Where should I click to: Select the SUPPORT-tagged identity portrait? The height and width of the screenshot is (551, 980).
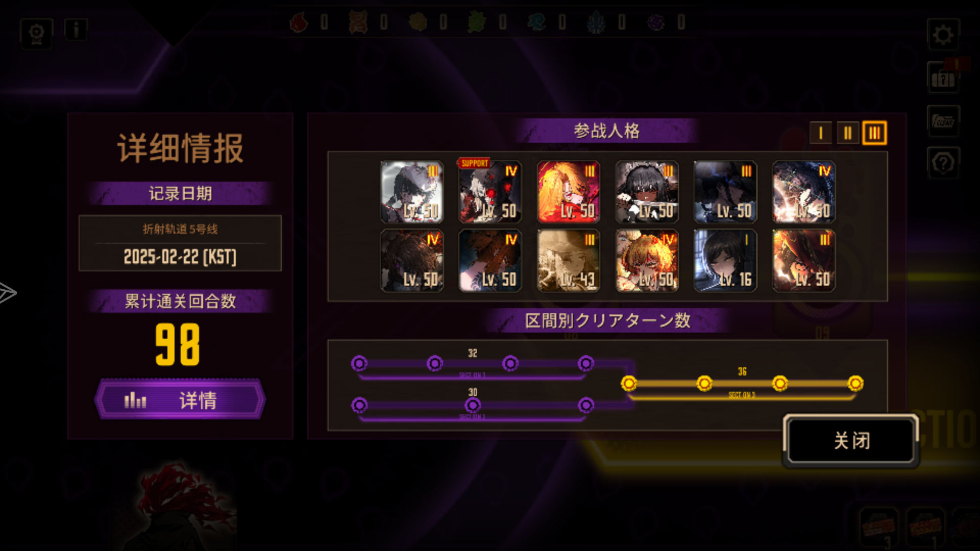pyautogui.click(x=490, y=192)
